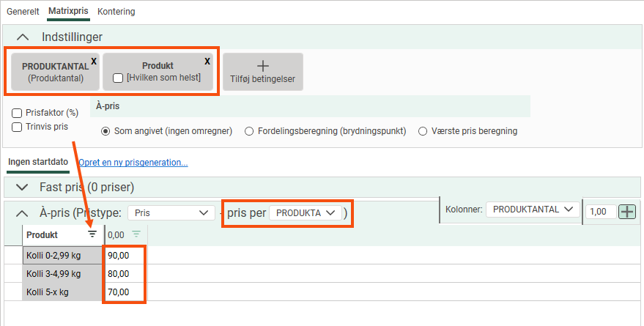Click the green plus button to add column
This screenshot has width=644, height=326.
click(x=627, y=211)
